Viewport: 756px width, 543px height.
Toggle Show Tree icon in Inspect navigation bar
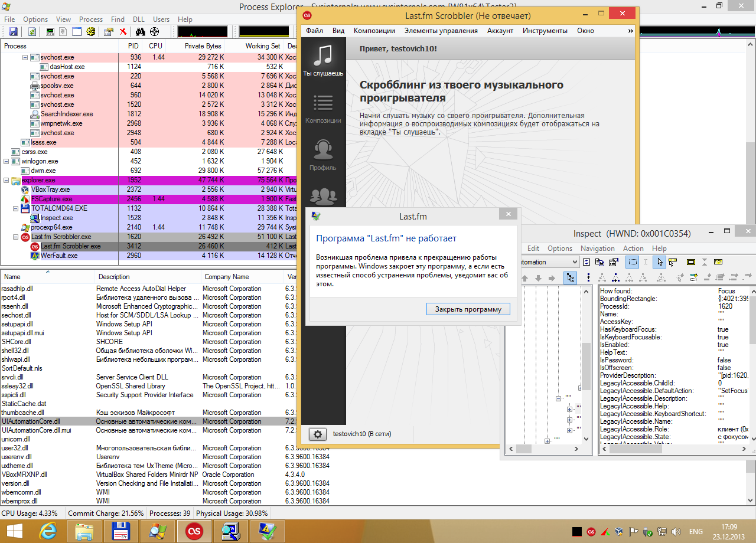point(570,277)
